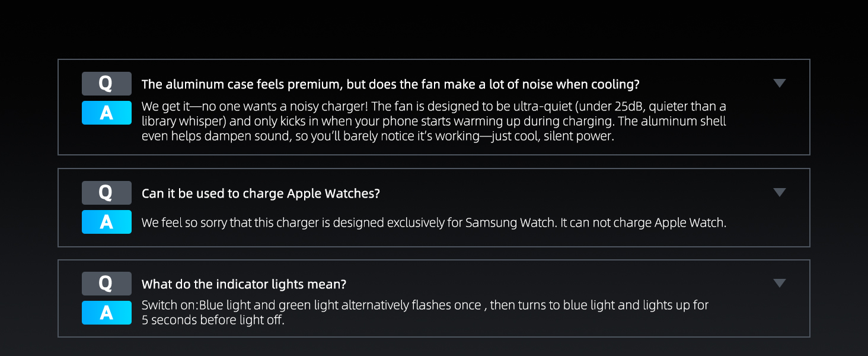Click the Q badge beside Apple Watches question

pos(107,193)
